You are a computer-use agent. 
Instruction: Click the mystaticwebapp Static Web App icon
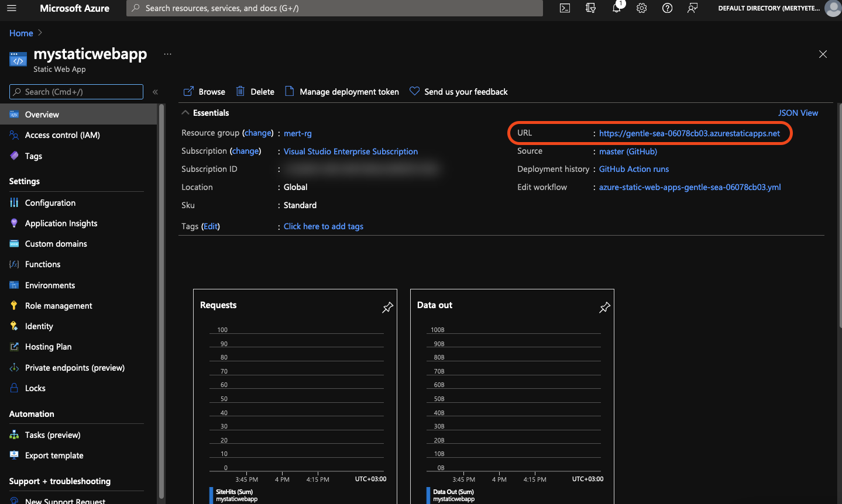(x=18, y=60)
